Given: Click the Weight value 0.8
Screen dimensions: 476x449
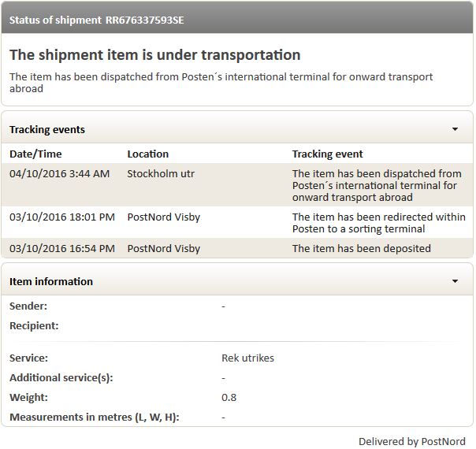Looking at the screenshot, I should point(229,397).
